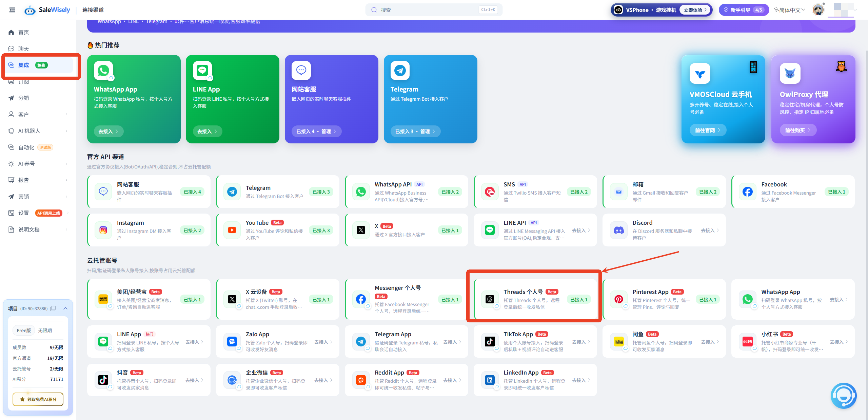
Task: Expand the 说明文档 sidebar submenu
Action: [x=66, y=229]
